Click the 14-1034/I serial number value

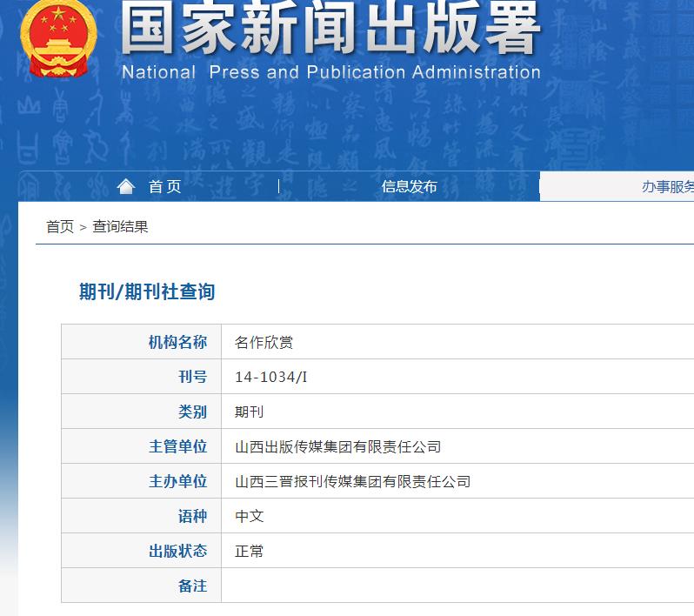tap(271, 377)
